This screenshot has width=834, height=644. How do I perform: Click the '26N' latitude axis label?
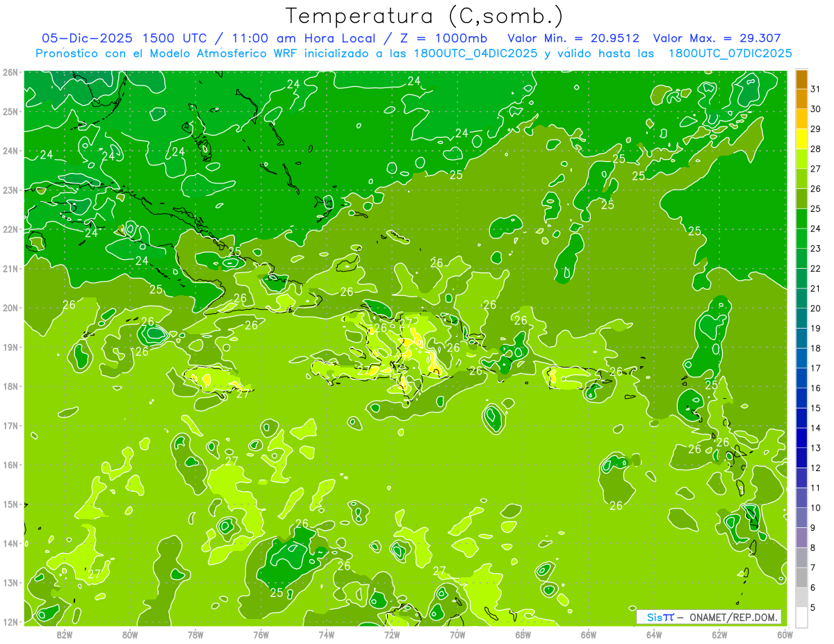10,72
